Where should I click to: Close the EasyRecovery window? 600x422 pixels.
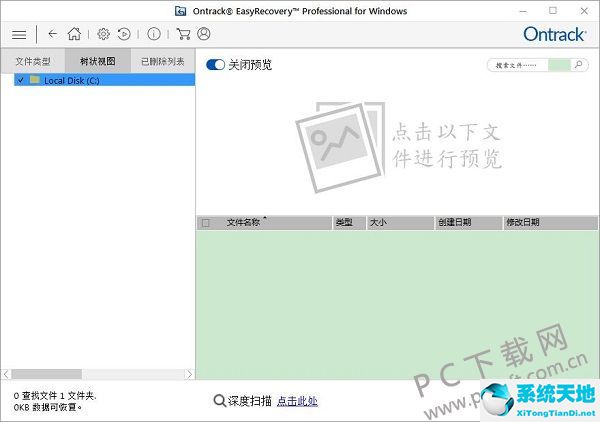[584, 11]
